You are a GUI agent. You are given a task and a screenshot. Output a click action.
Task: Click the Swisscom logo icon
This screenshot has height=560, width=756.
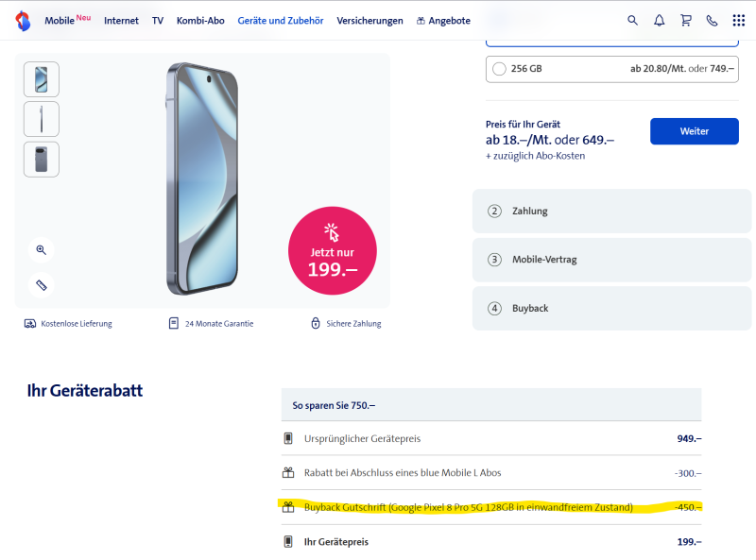coord(23,20)
